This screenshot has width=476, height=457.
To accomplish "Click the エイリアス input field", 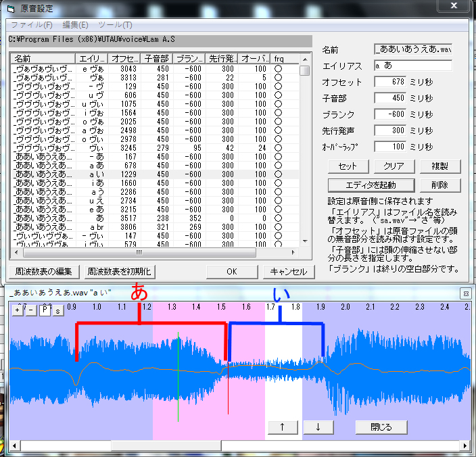I will pyautogui.click(x=413, y=66).
